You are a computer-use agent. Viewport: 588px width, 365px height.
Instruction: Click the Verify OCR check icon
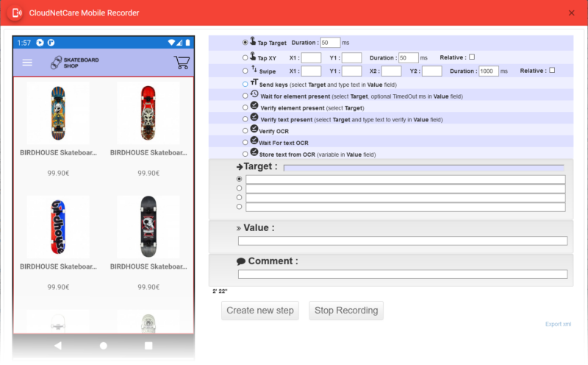[x=254, y=129]
